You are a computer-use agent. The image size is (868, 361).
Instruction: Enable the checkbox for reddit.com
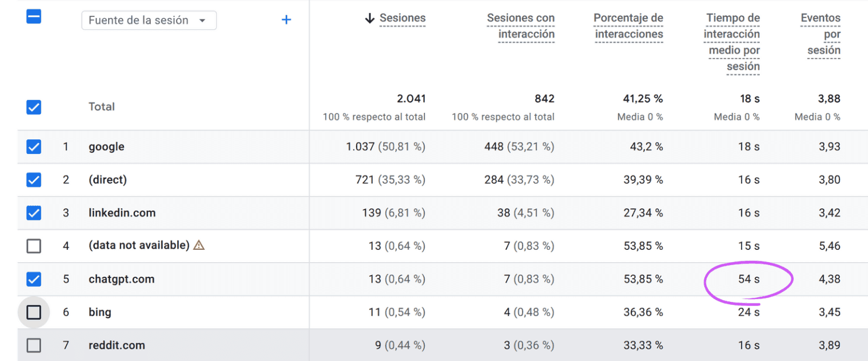click(33, 345)
